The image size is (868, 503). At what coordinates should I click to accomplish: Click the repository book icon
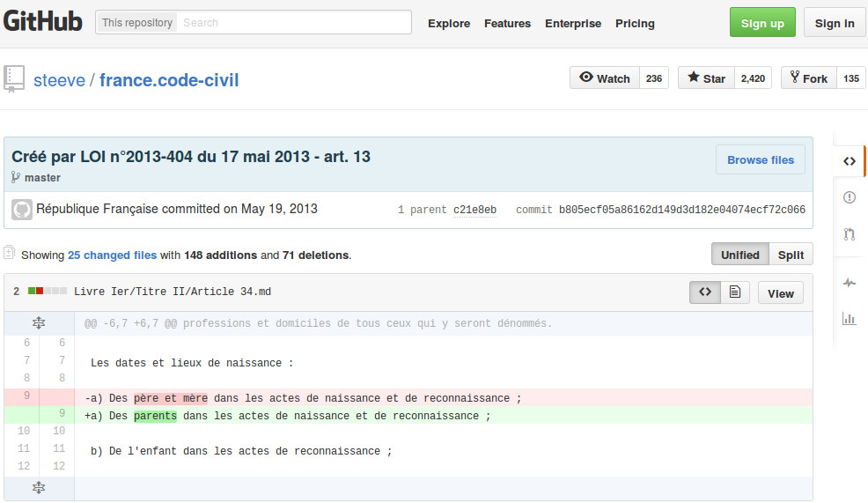point(14,78)
